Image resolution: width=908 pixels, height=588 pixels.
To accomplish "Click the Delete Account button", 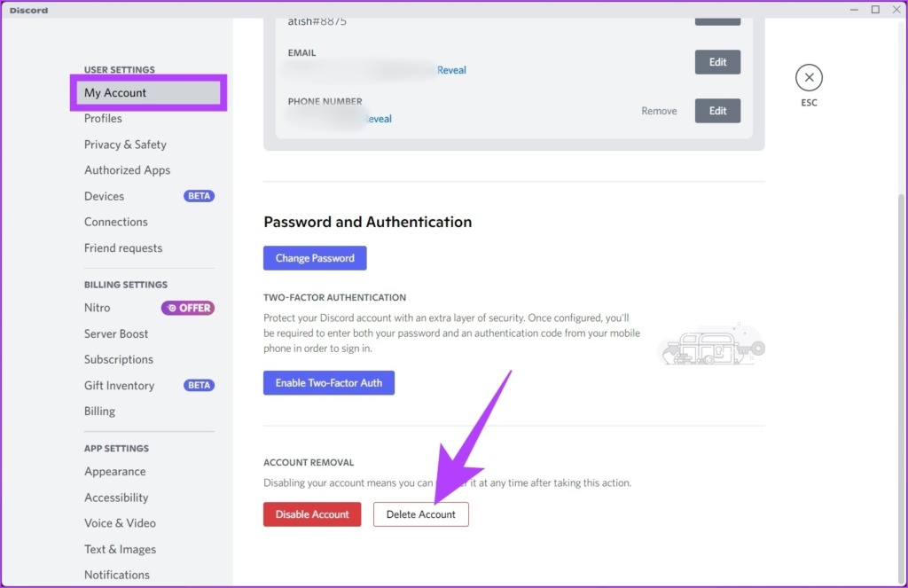I will 421,514.
